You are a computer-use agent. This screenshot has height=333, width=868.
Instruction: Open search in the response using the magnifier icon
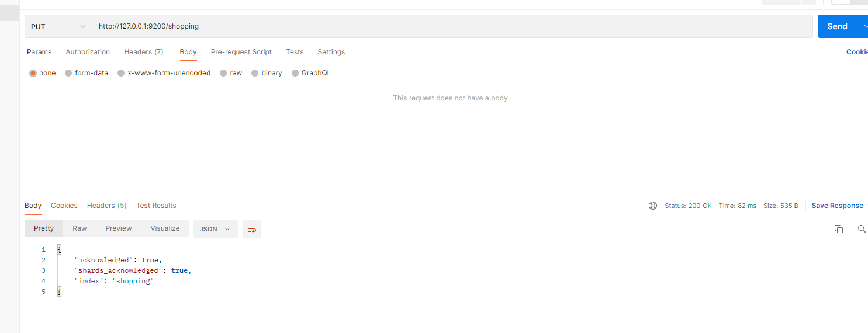pos(862,229)
